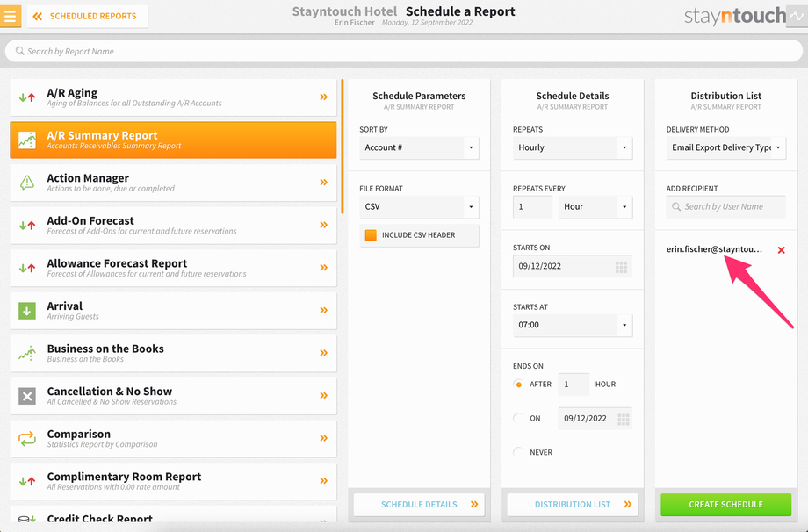Click the Stayntouch Hotel title text
Viewport: 808px width, 532px height.
point(345,11)
